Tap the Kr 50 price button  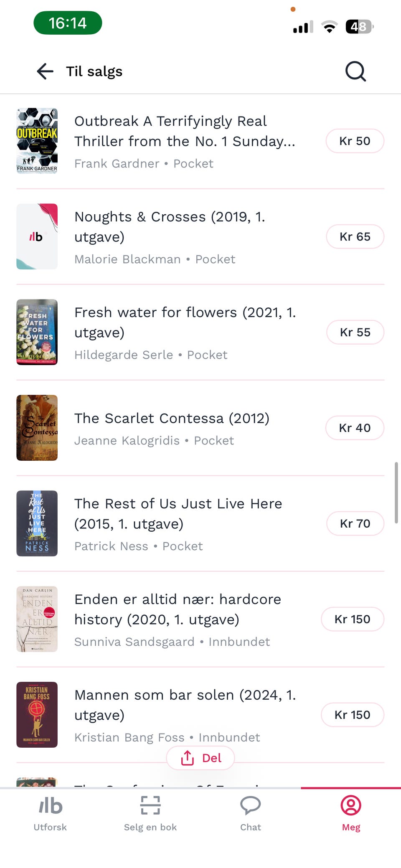[x=355, y=141]
